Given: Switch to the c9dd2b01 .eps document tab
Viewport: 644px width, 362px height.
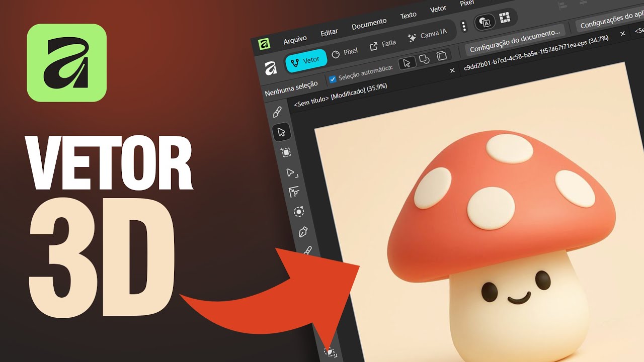Looking at the screenshot, I should (x=536, y=52).
